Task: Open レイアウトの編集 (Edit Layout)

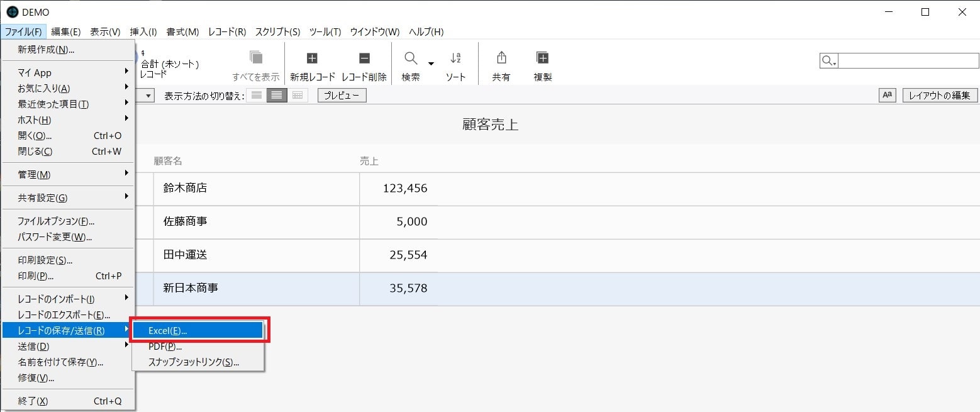Action: point(939,95)
